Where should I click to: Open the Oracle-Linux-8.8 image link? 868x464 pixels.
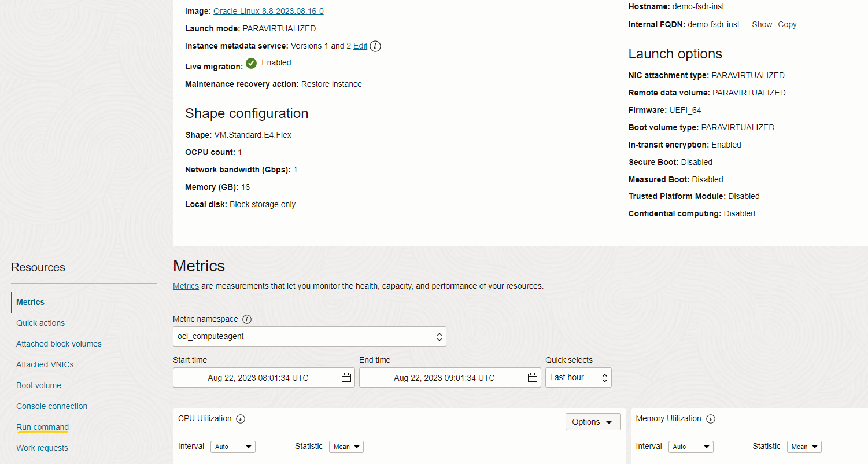click(x=268, y=10)
